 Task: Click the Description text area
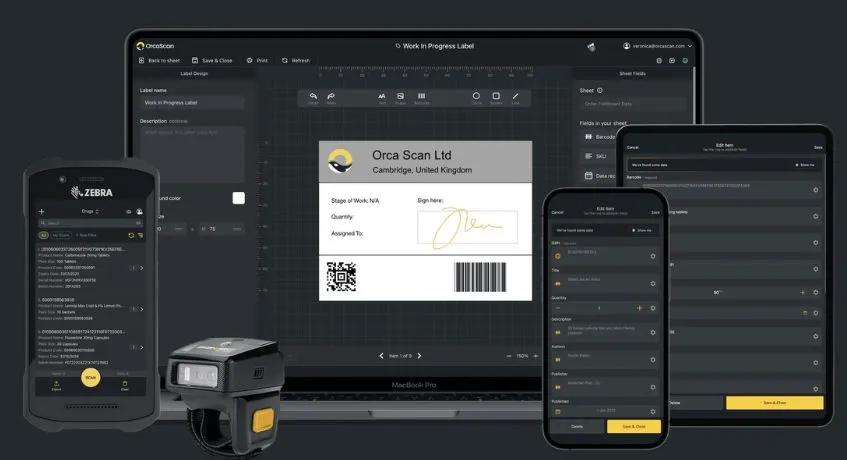click(192, 154)
